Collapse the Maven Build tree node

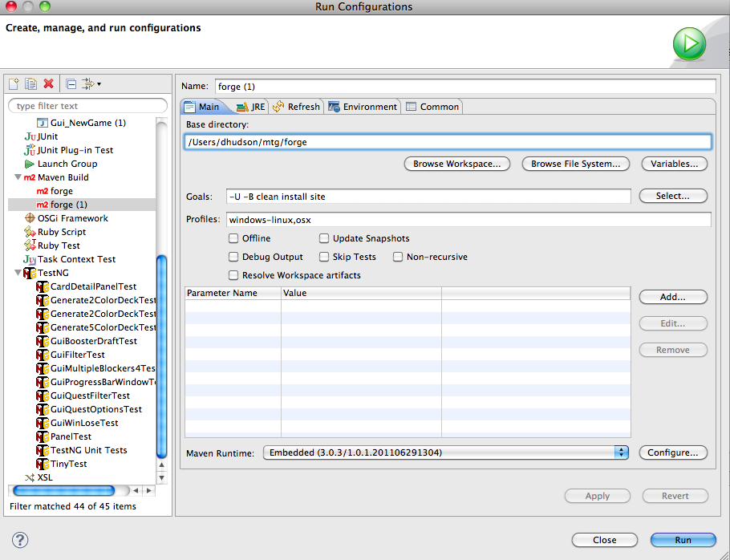18,177
